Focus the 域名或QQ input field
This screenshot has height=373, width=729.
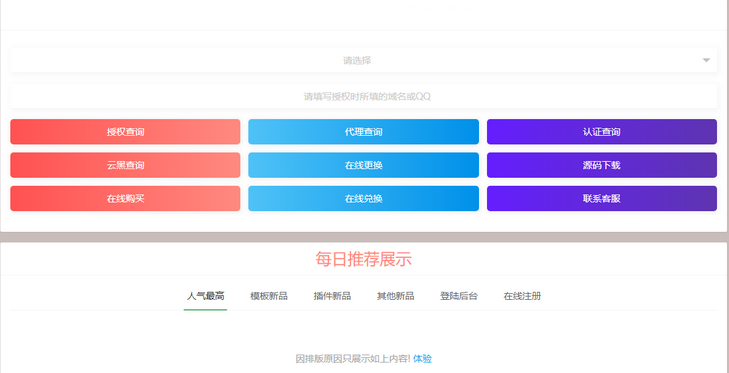[x=363, y=96]
